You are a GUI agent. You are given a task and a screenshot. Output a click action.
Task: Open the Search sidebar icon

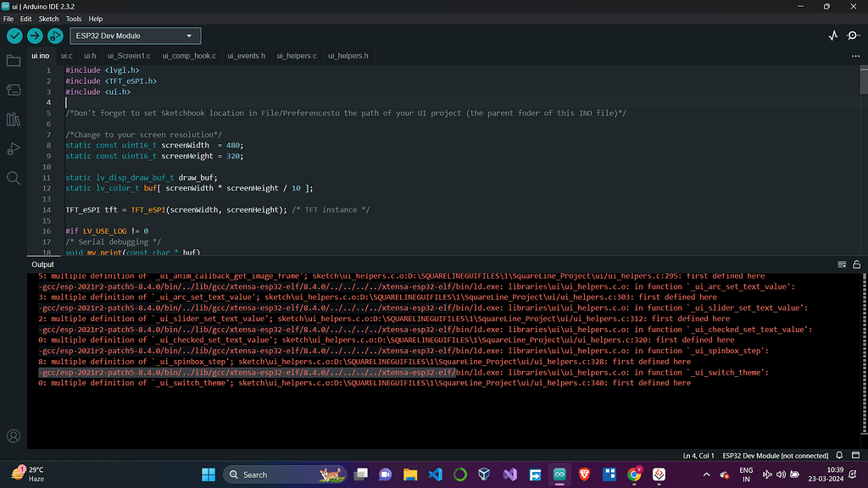pos(14,178)
